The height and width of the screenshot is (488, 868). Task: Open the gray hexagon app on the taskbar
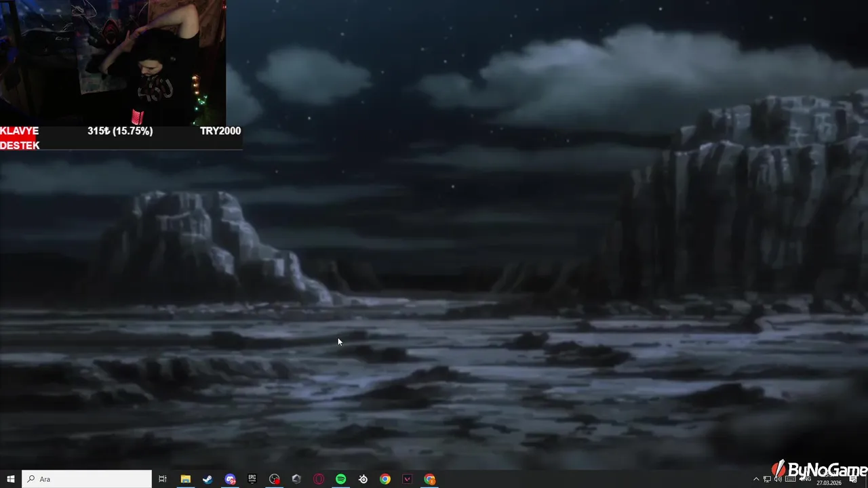296,479
